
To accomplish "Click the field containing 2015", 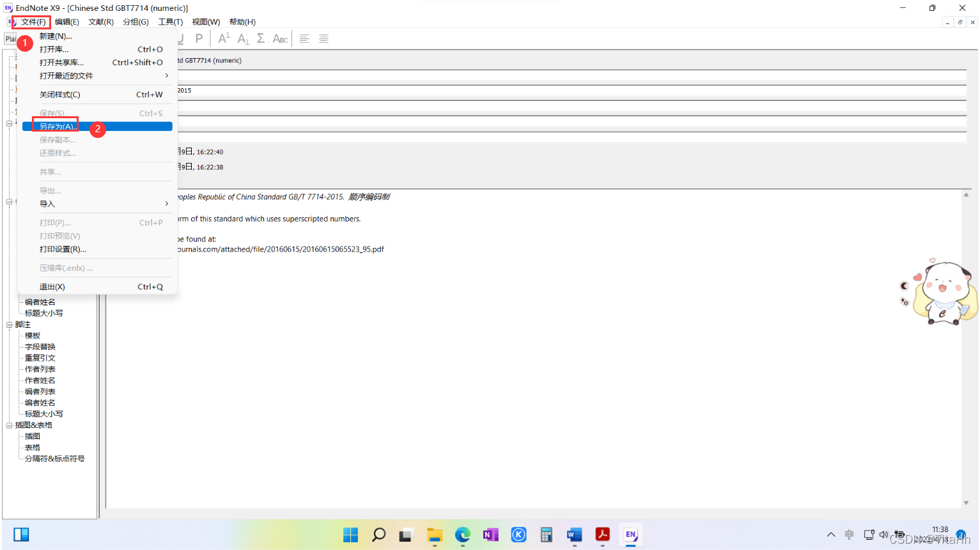I will click(x=572, y=91).
